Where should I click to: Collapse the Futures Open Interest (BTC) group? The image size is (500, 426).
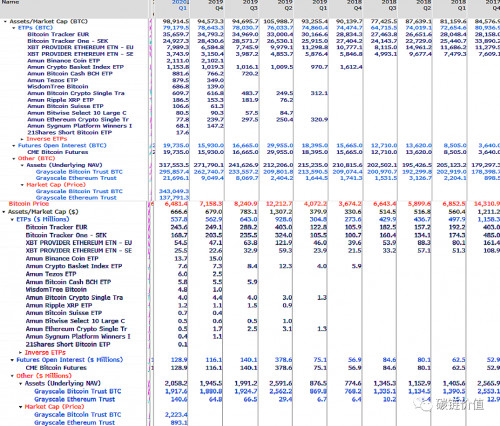14,146
